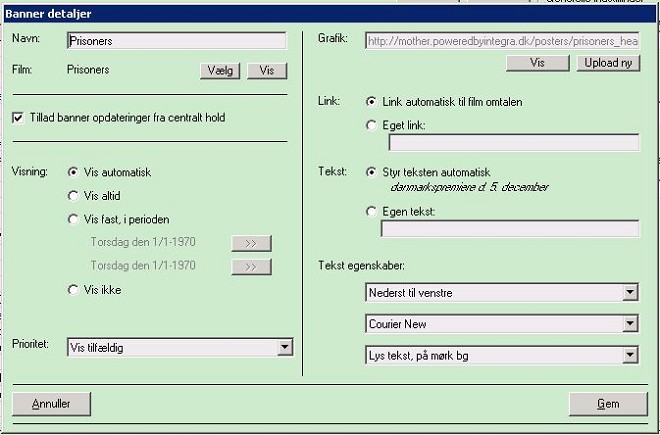Select the Vis altid radio button
The width and height of the screenshot is (660, 435).
pyautogui.click(x=73, y=196)
